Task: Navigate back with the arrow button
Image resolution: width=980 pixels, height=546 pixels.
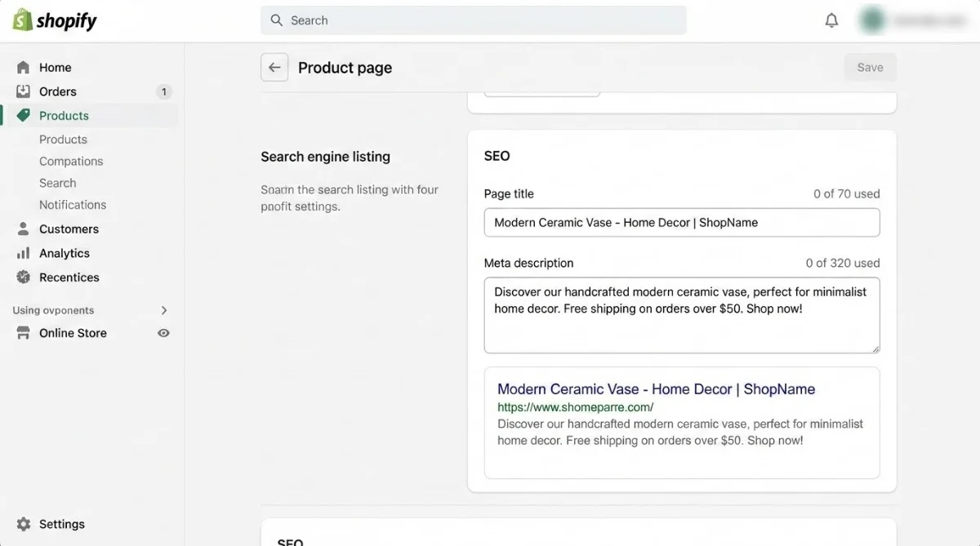Action: pos(274,67)
